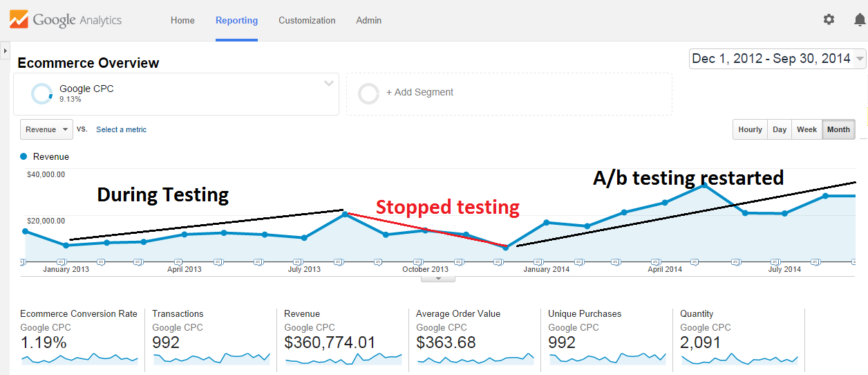This screenshot has height=375, width=868.
Task: Click the $40,000.00 axis label
Action: click(46, 174)
